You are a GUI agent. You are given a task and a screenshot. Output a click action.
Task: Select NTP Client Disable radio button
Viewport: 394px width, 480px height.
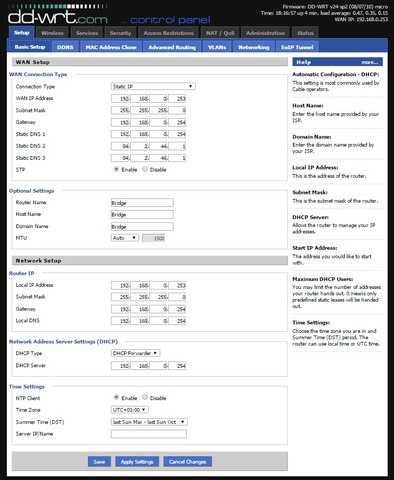pyautogui.click(x=145, y=398)
